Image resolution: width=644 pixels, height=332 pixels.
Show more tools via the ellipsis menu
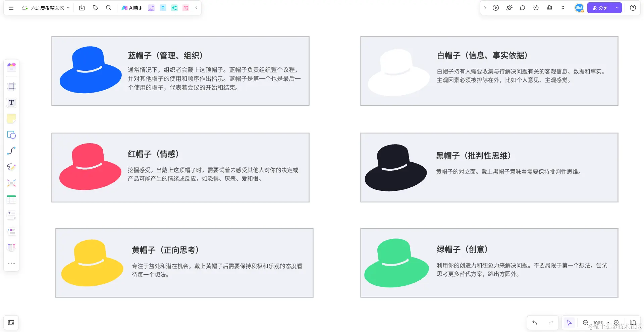11,263
